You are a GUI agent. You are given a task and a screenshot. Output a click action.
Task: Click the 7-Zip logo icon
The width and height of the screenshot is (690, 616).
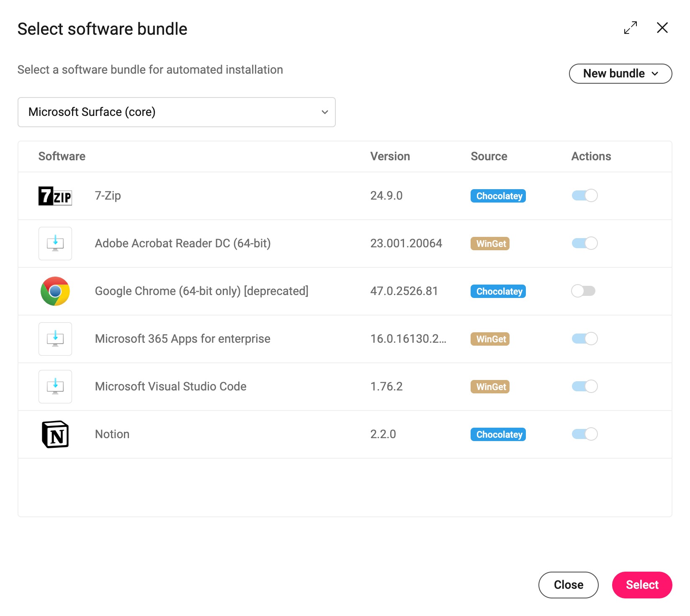(55, 196)
